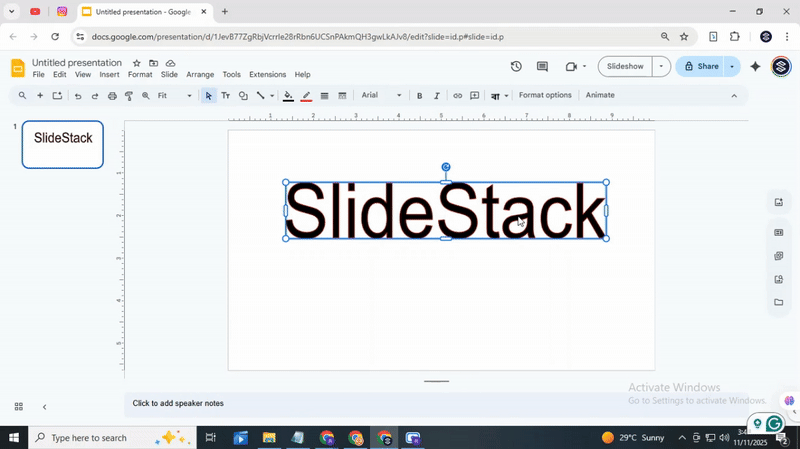Click the Undo icon in toolbar
This screenshot has width=800, height=449.
pyautogui.click(x=78, y=96)
